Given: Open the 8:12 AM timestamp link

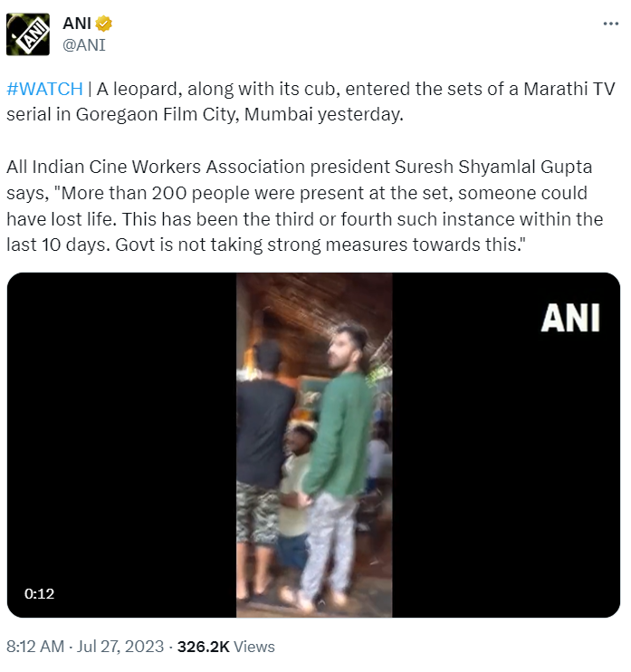Looking at the screenshot, I should (x=34, y=647).
